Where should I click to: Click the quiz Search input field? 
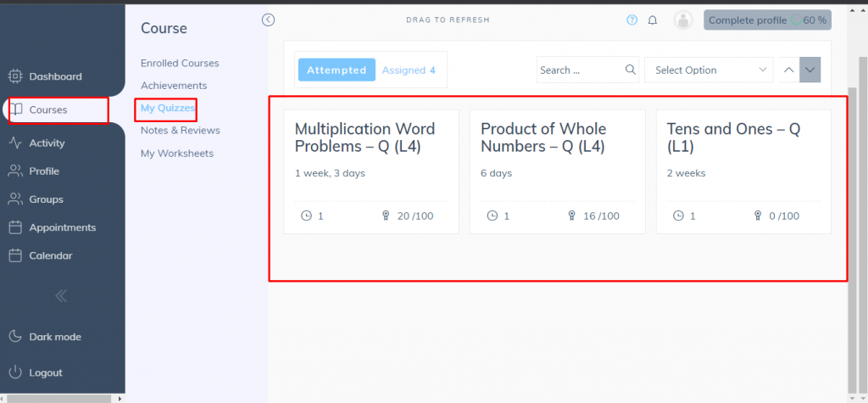[x=580, y=70]
